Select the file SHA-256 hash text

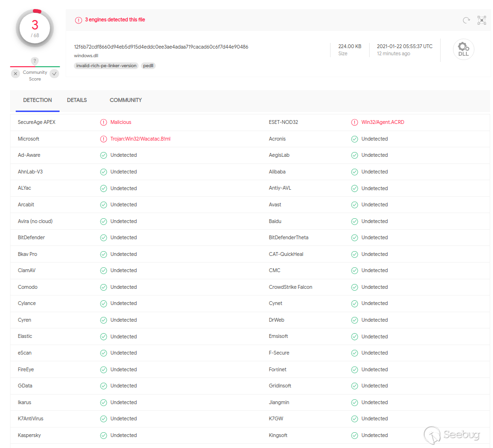161,47
